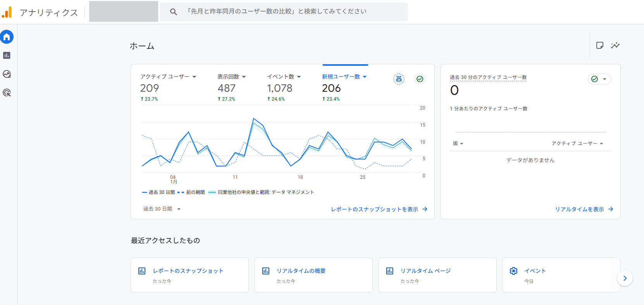Image resolution: width=644 pixels, height=305 pixels.
Task: Click the アナリティクス product name
Action: (49, 12)
